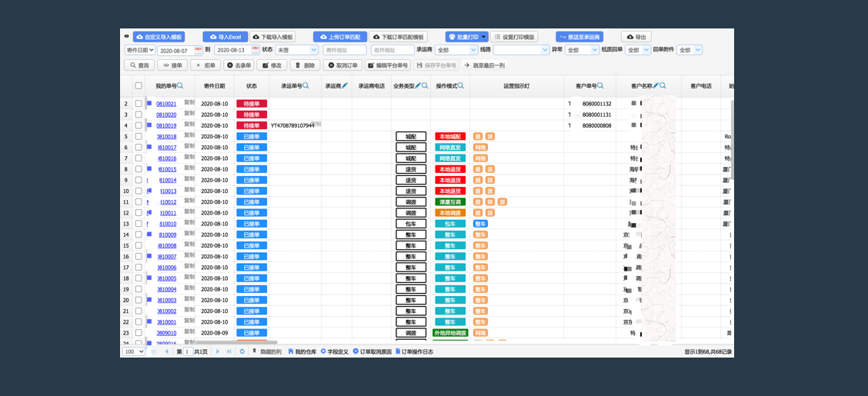Screen dimensions: 868x396
Task: Click the 删除 delete button
Action: 305,65
